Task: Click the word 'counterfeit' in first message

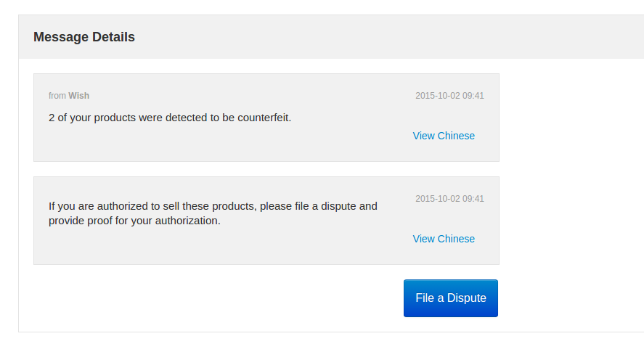Action: tap(264, 118)
